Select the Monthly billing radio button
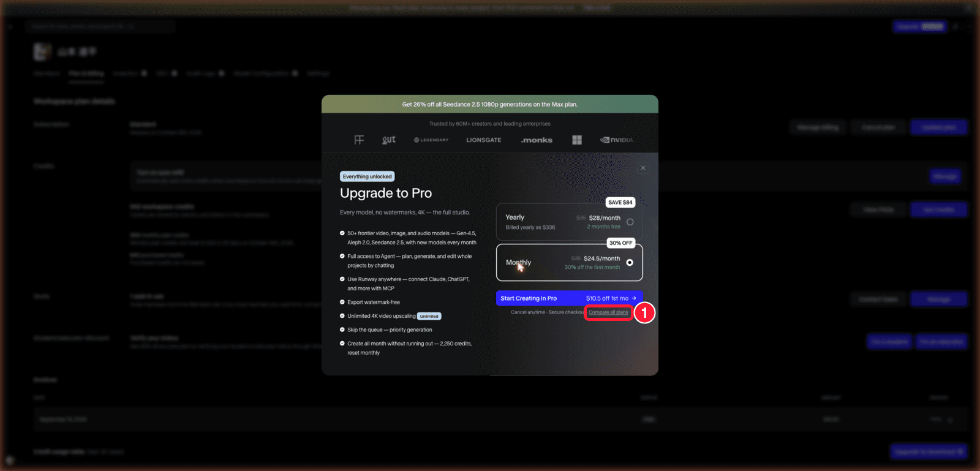The height and width of the screenshot is (471, 980). pos(630,263)
